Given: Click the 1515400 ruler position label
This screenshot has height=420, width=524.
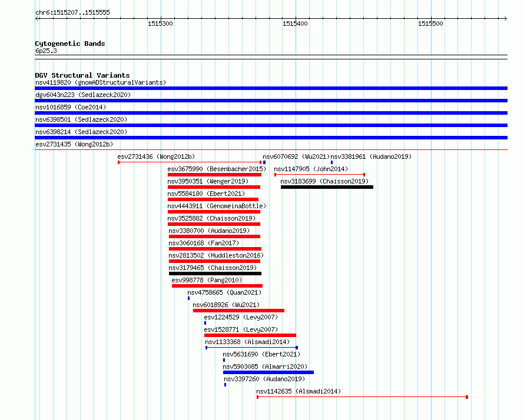Looking at the screenshot, I should click(295, 24).
